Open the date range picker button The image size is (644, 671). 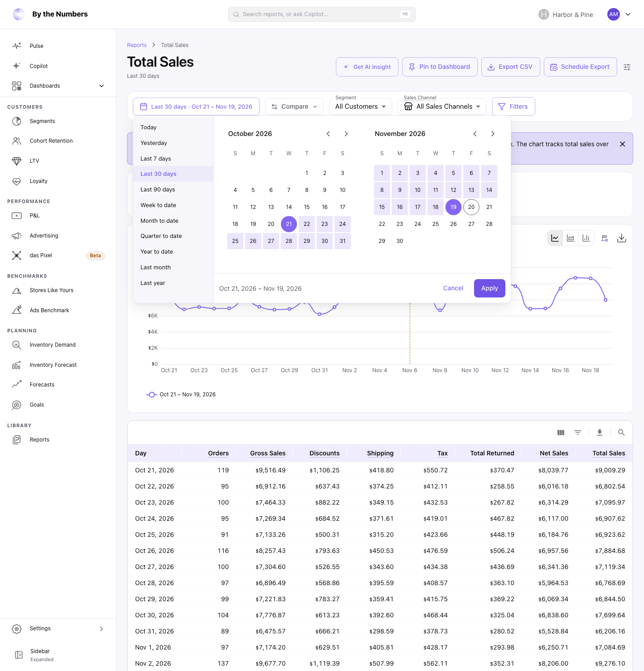tap(196, 106)
